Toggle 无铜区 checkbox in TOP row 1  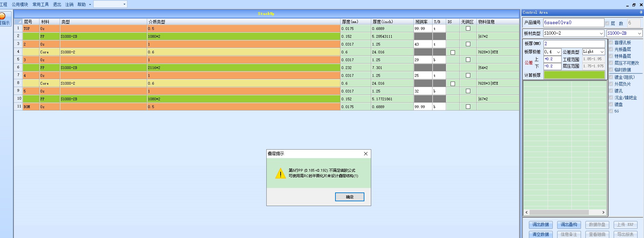coord(468,29)
